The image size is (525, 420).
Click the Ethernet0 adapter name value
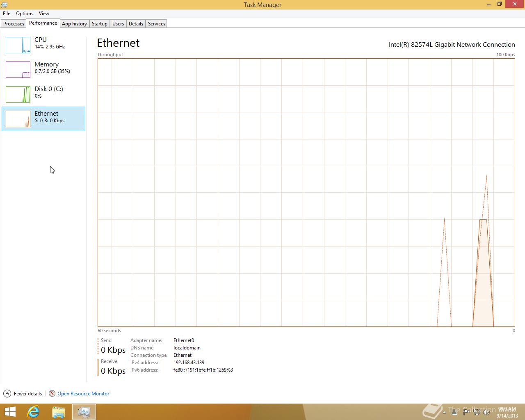pyautogui.click(x=184, y=340)
